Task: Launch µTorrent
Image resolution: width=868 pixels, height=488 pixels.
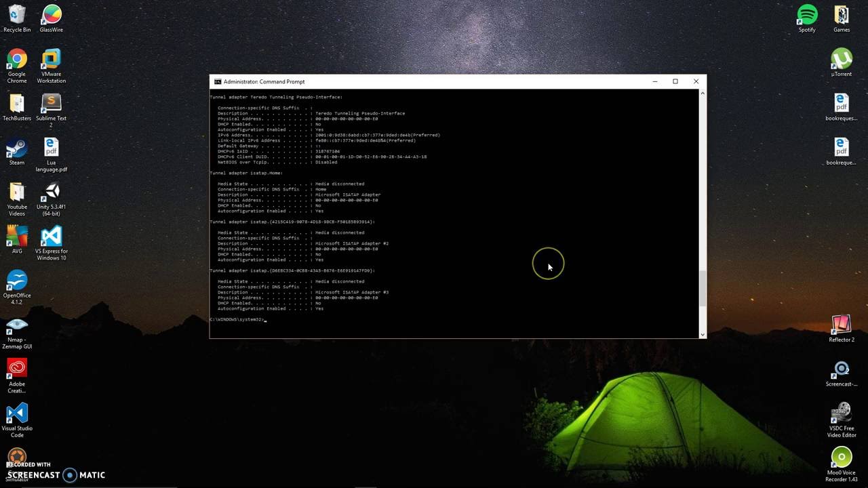Action: click(x=841, y=59)
